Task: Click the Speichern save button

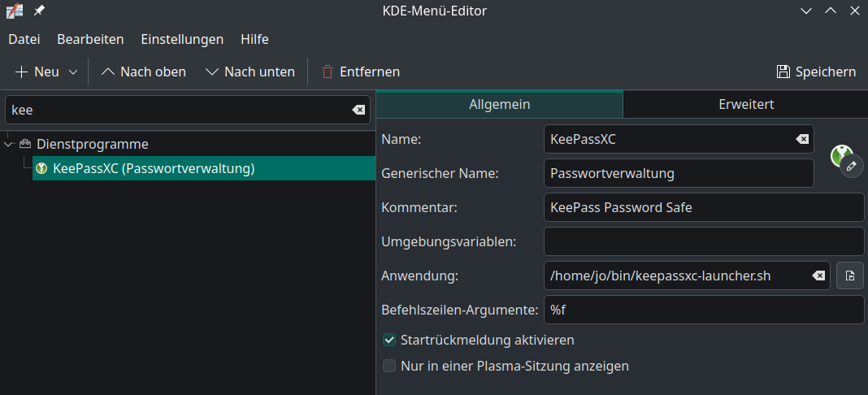Action: pos(816,72)
